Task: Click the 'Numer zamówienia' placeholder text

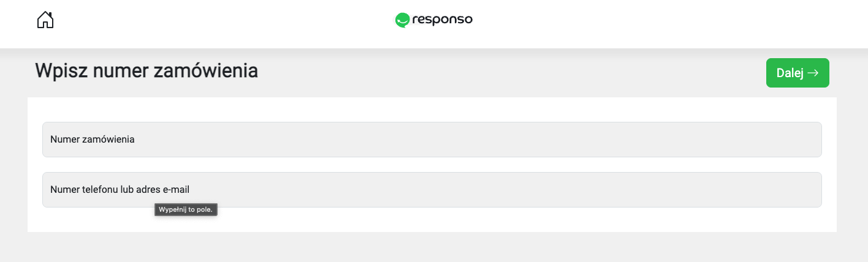Action: [93, 140]
